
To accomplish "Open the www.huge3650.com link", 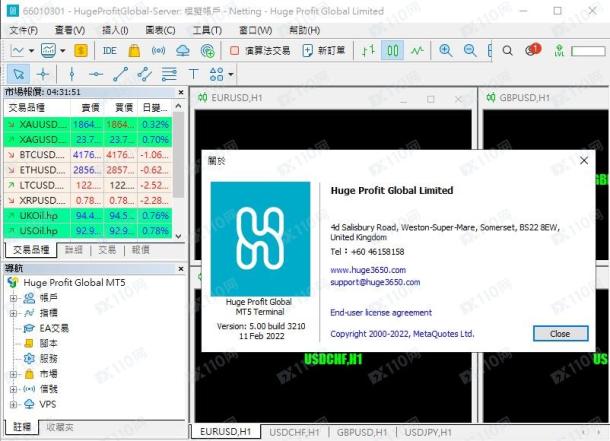I will [x=368, y=270].
